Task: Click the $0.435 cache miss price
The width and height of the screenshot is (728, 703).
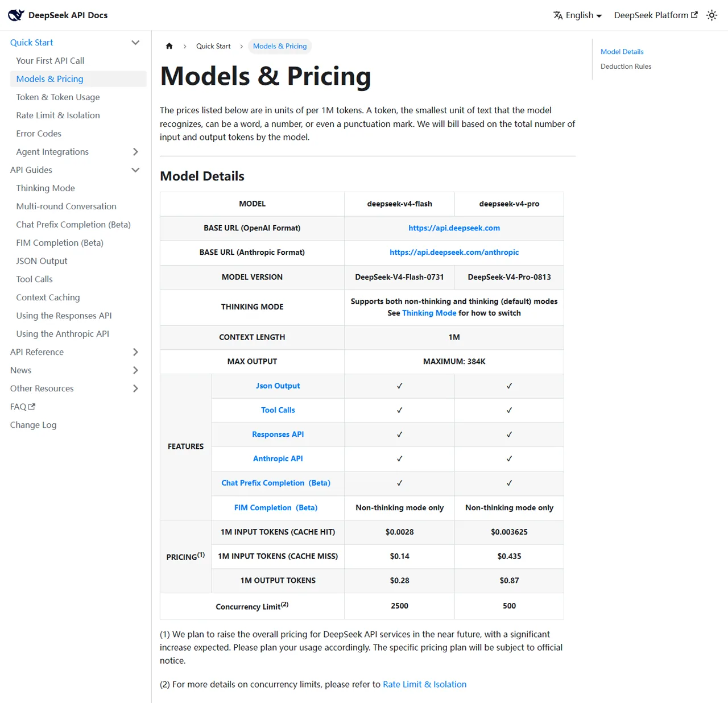Action: [x=509, y=556]
